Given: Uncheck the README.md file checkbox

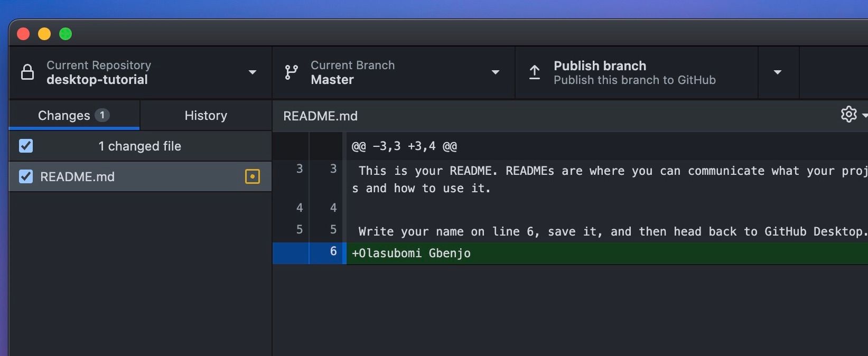Looking at the screenshot, I should [x=26, y=176].
